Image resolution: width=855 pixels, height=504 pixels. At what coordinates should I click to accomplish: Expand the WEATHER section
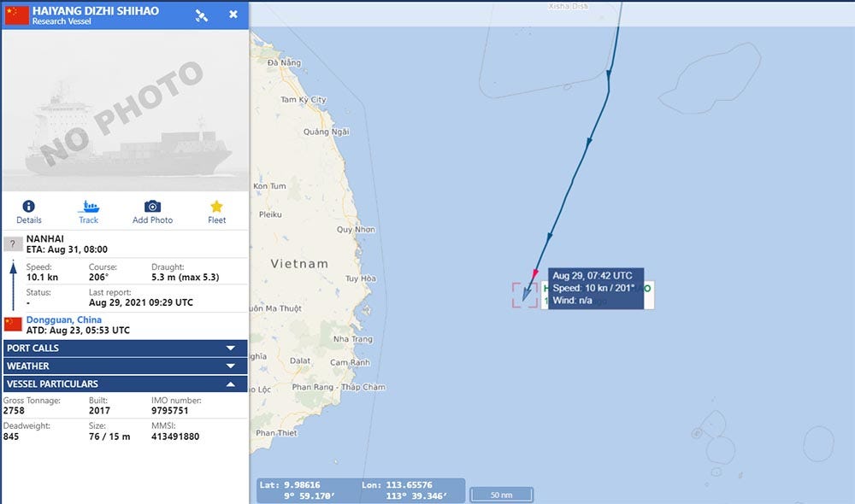tap(126, 366)
